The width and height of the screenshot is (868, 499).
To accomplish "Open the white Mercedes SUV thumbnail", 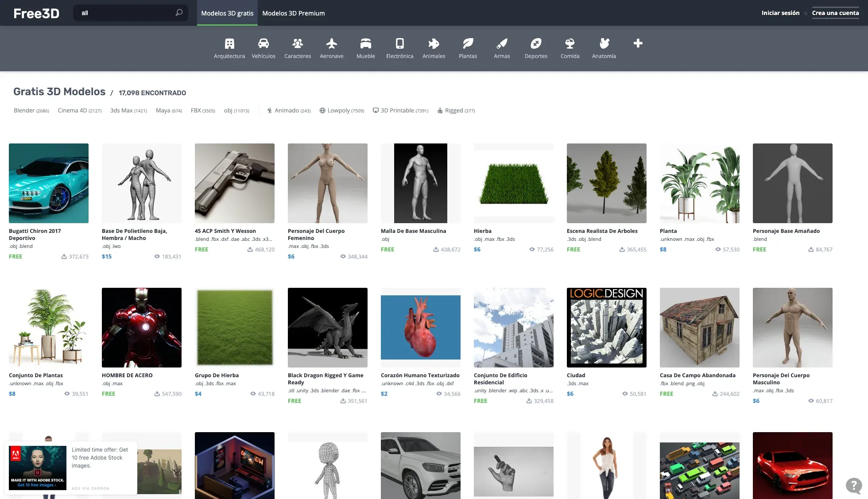I will 421,466.
